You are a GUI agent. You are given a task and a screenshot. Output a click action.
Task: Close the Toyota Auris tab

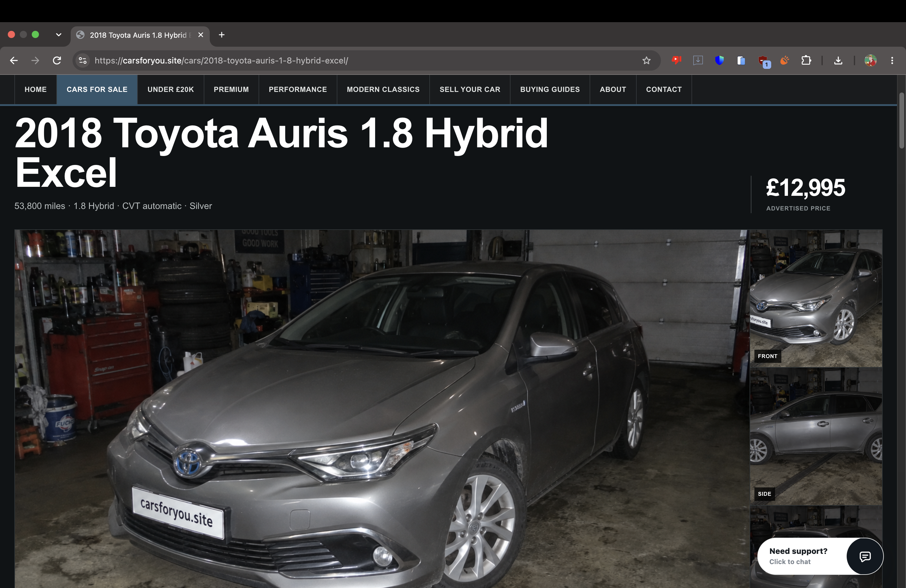201,35
